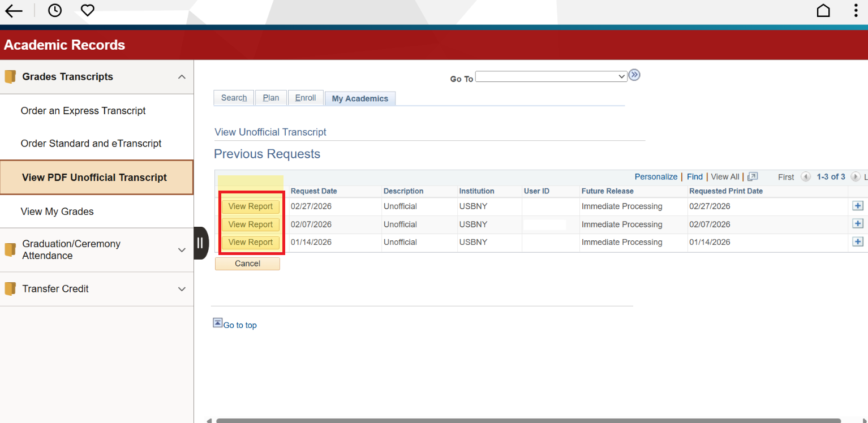Screen dimensions: 868x423
Task: Click the 1-3 of 3 row counter
Action: [x=831, y=177]
